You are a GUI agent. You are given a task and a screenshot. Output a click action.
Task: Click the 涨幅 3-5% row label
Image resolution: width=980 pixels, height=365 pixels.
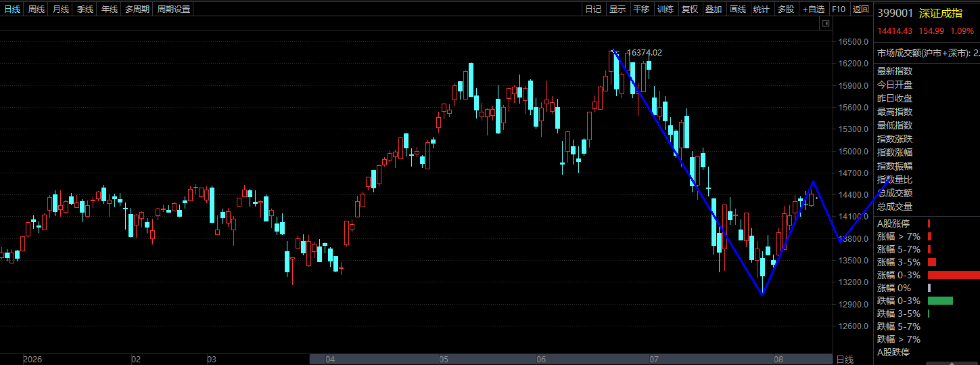pos(899,262)
